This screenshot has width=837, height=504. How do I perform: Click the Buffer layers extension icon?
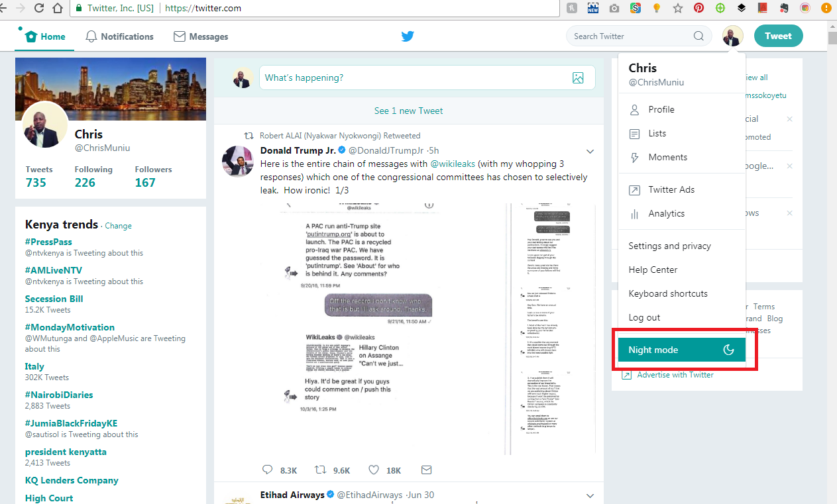click(x=742, y=9)
